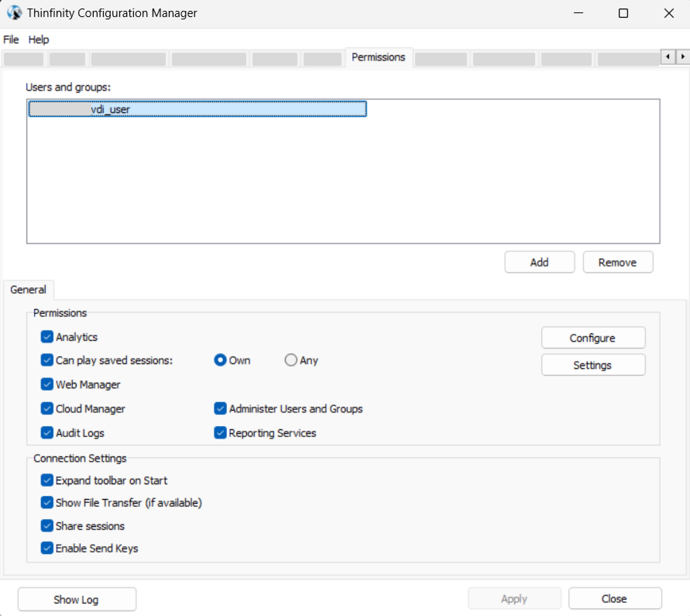Switch to the Permissions tab
Image resolution: width=690 pixels, height=616 pixels.
point(378,57)
